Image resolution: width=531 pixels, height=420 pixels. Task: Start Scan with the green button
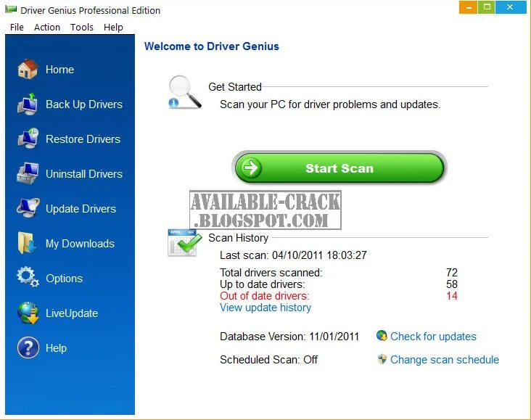coord(339,168)
